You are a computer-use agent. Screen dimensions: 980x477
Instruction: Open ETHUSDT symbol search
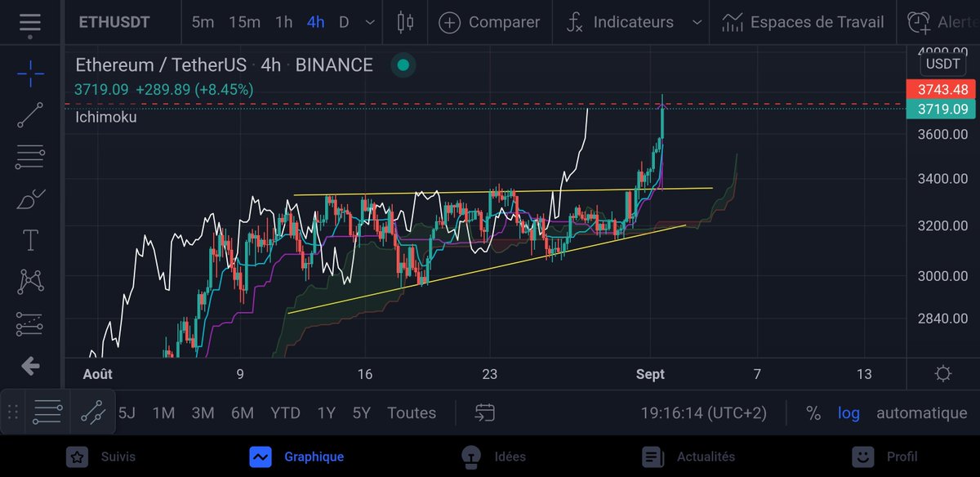[x=114, y=22]
